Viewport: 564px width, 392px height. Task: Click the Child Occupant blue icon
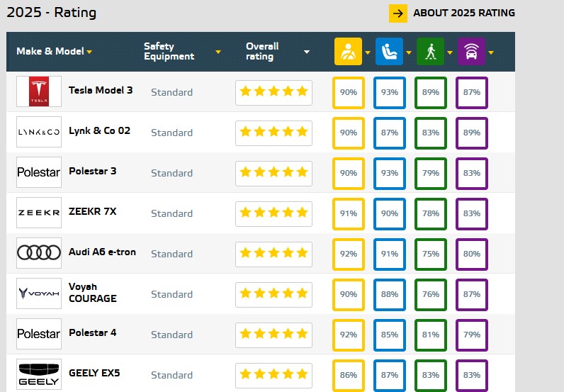click(x=389, y=52)
